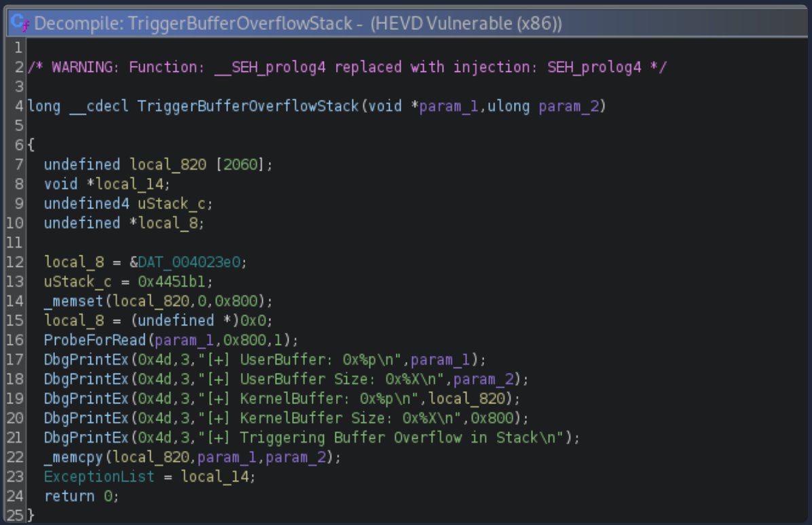Select the constant 0x4451b1
Image resolution: width=812 pixels, height=525 pixels.
pyautogui.click(x=171, y=282)
